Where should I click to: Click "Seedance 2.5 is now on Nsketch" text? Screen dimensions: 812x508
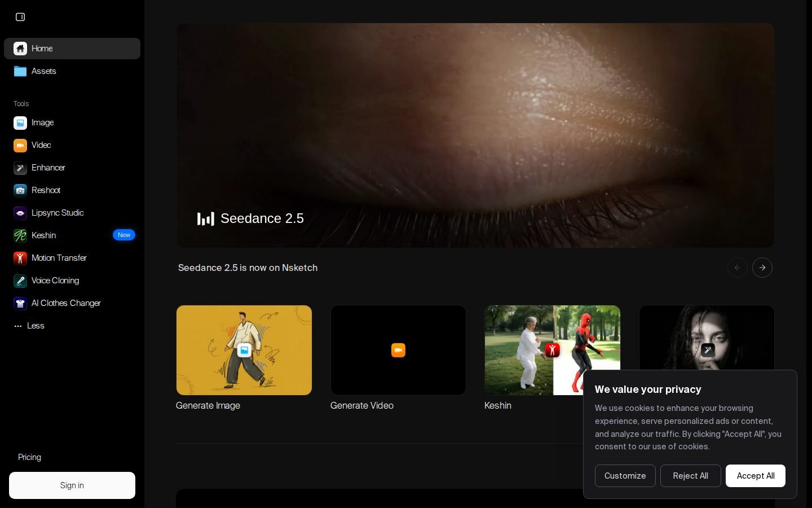(248, 268)
